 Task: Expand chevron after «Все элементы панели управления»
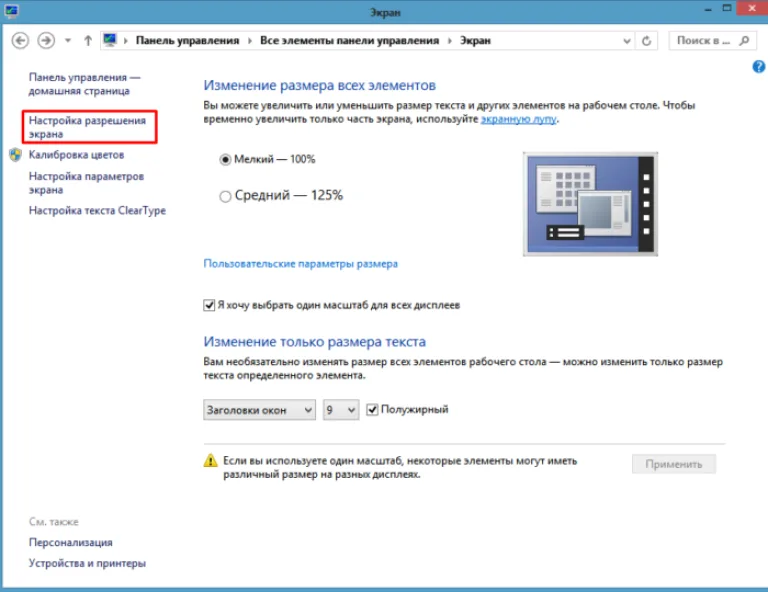coord(450,41)
